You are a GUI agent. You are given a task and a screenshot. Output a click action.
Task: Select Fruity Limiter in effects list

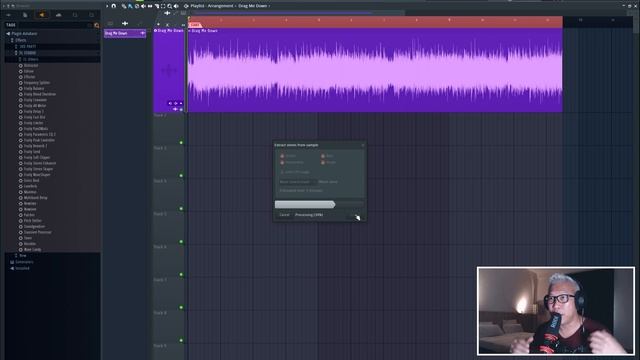pos(33,123)
